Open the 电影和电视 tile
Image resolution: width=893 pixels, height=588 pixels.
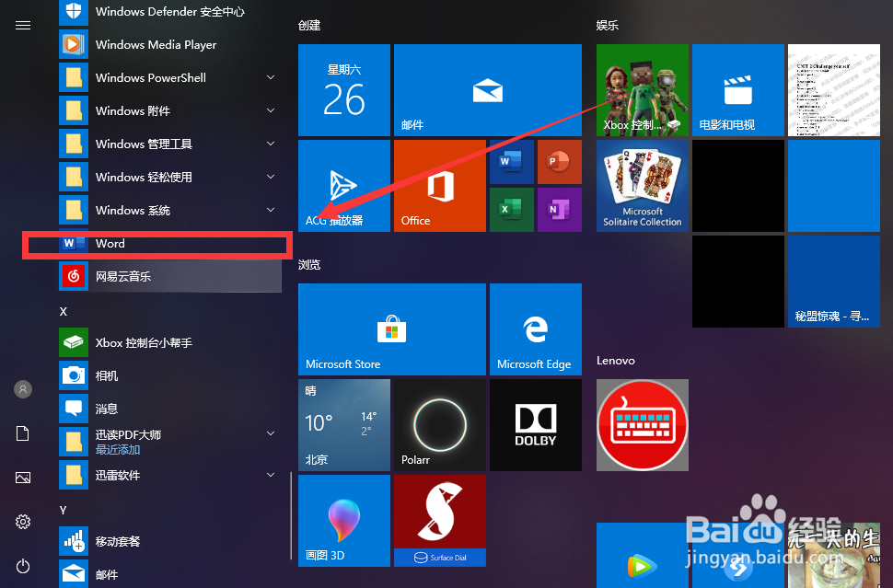pyautogui.click(x=738, y=90)
